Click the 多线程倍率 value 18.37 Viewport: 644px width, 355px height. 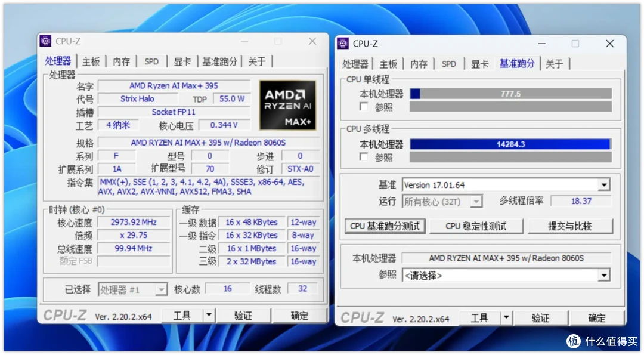pos(581,201)
